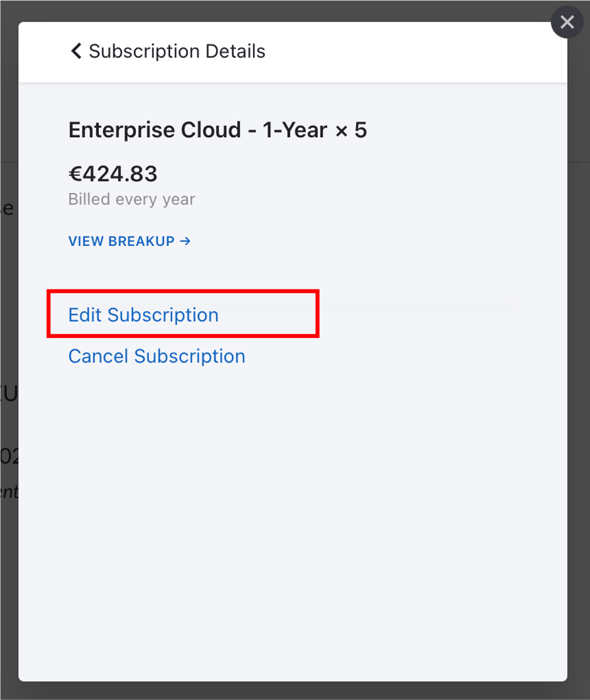Go back using the left chevron
590x700 pixels.
[x=76, y=51]
